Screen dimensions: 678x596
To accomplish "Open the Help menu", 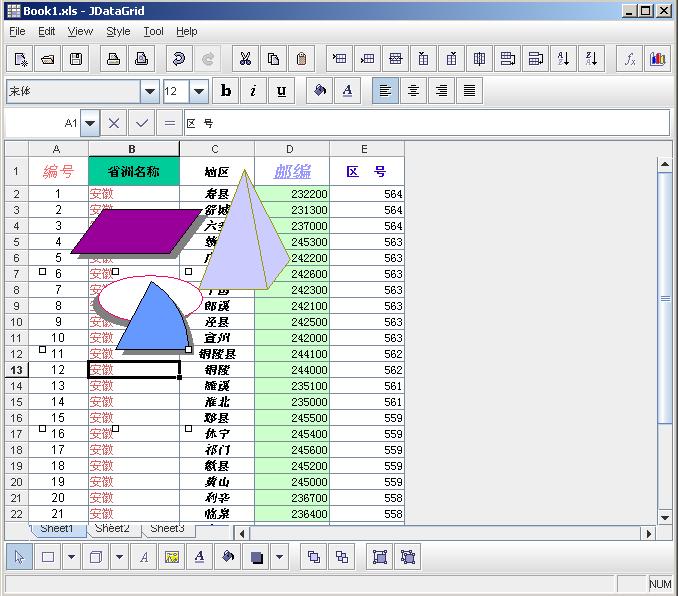I will tap(186, 32).
